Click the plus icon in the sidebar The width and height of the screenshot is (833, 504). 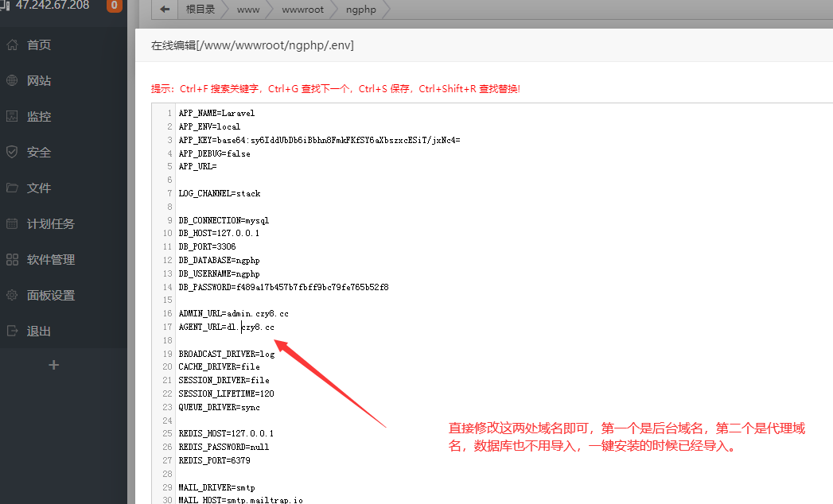click(54, 366)
